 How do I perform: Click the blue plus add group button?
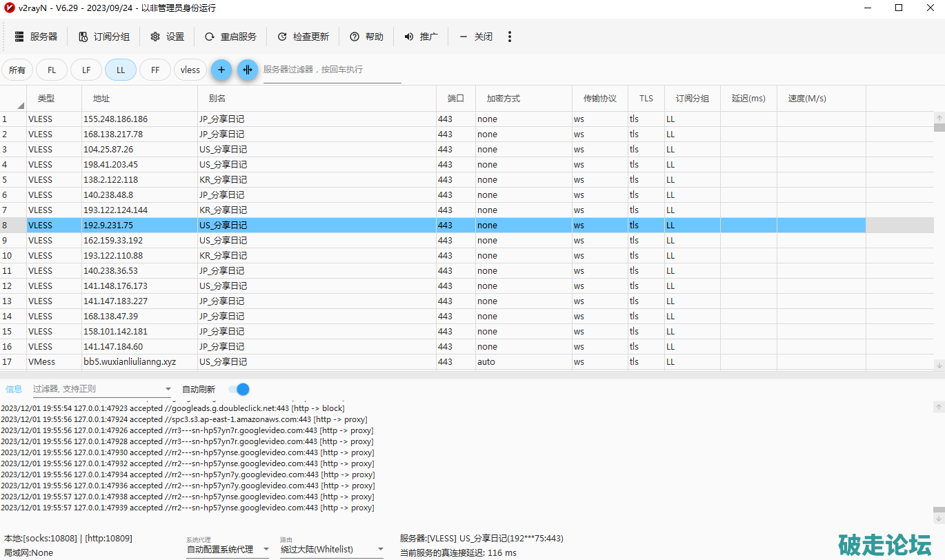(221, 70)
